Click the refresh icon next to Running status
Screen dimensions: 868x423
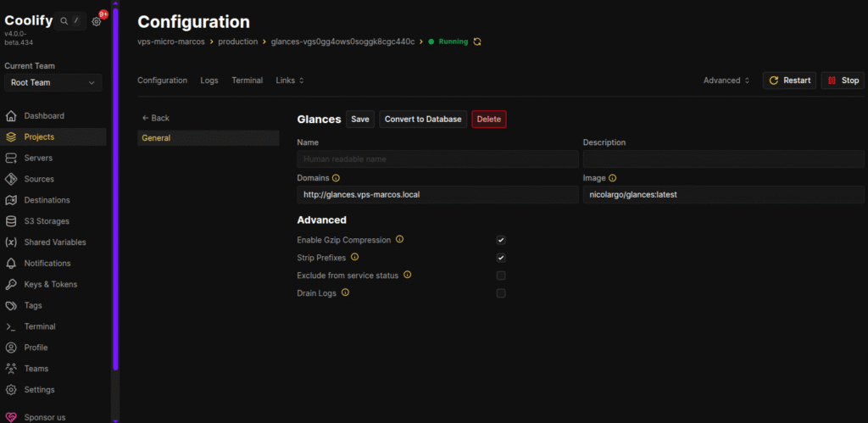pos(477,42)
